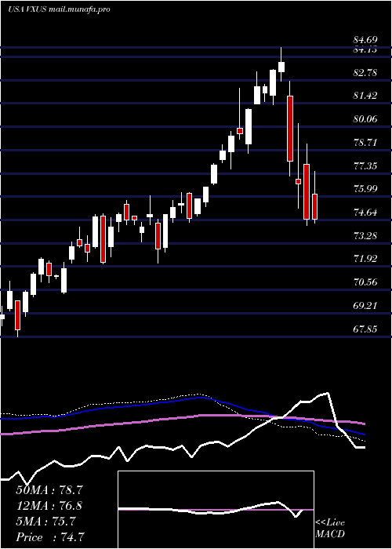
Task: Click the 78.71 price axis label
Action: coord(365,143)
